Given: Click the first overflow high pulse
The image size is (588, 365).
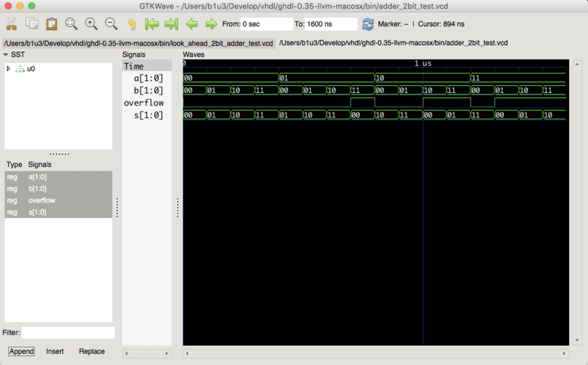Looking at the screenshot, I should tap(363, 102).
